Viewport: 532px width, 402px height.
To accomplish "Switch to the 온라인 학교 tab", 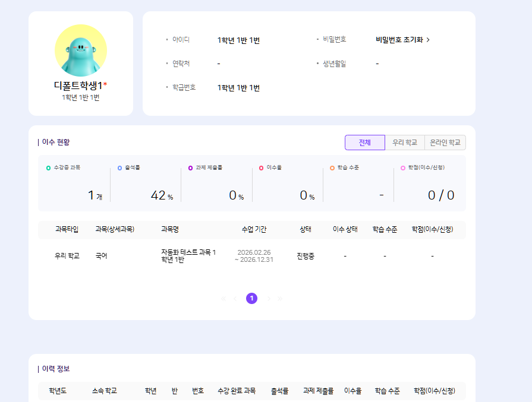I will coord(445,143).
